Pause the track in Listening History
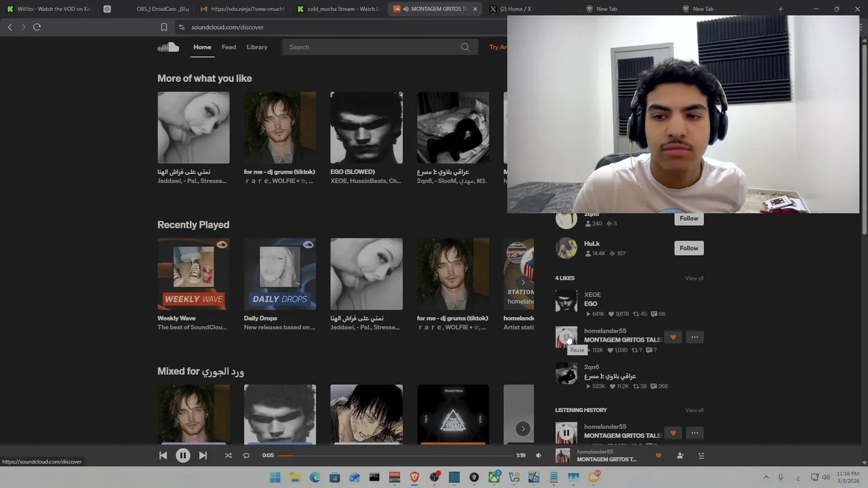Viewport: 868px width, 488px height. coord(566,432)
